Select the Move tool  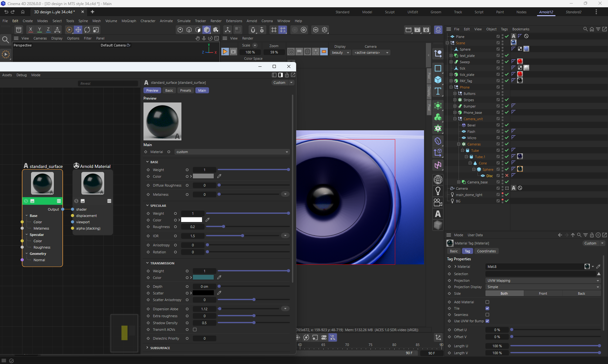[x=78, y=30]
